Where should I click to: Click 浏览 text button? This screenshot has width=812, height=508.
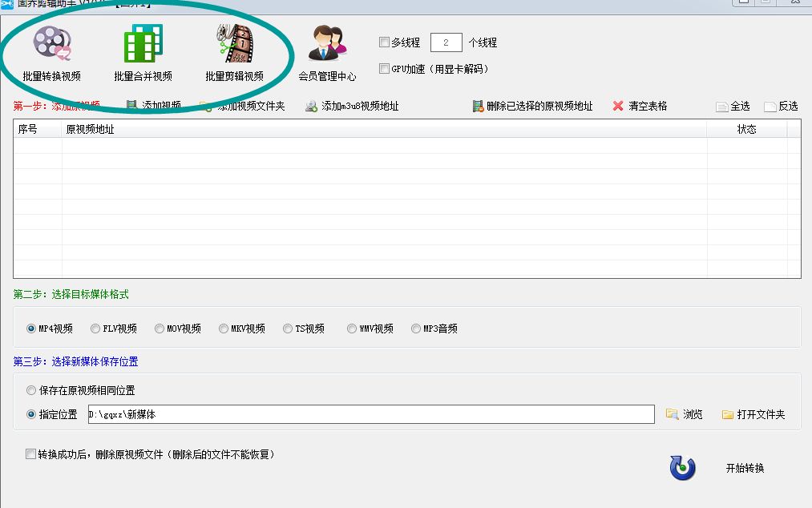[x=693, y=414]
